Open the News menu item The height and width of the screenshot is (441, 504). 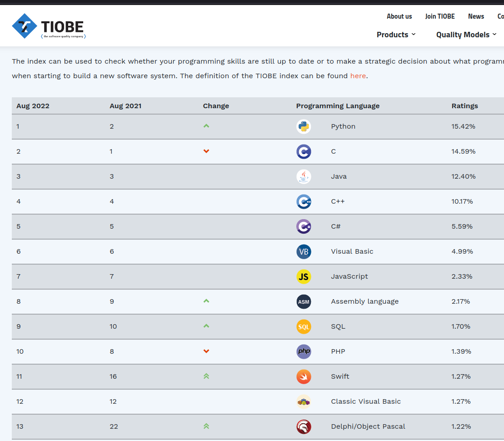[476, 16]
